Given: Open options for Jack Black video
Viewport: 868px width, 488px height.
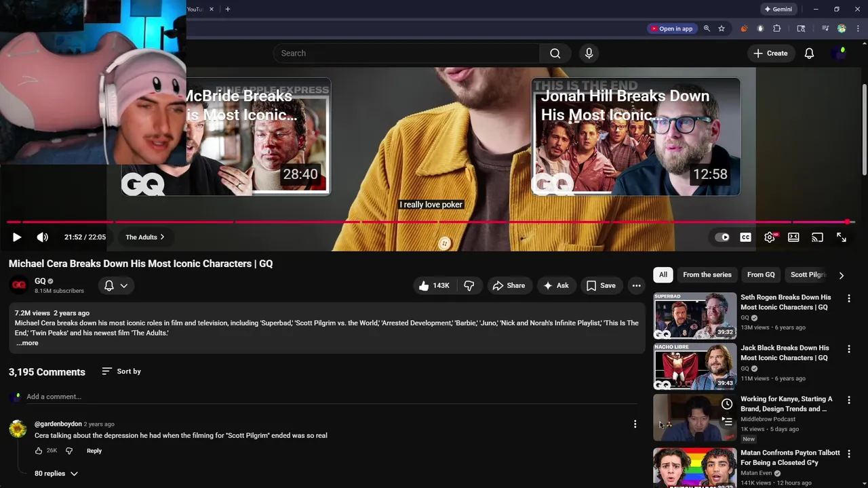Looking at the screenshot, I should point(848,349).
